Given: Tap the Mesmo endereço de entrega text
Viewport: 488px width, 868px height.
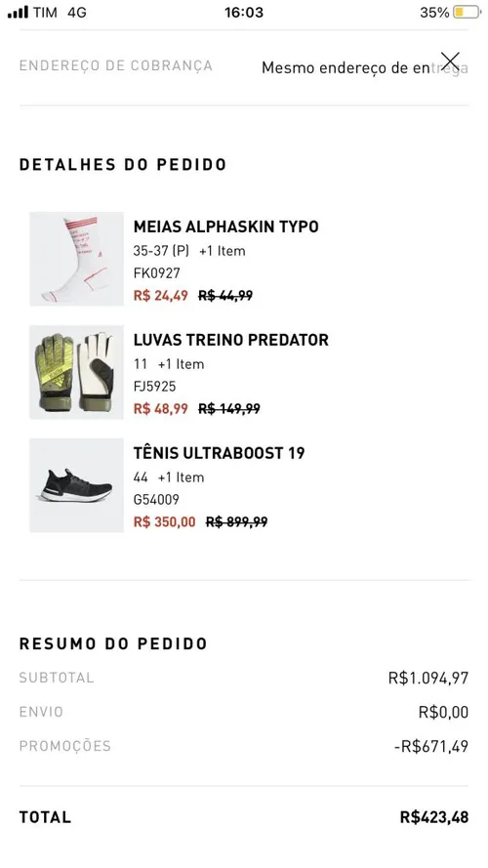Looking at the screenshot, I should click(x=365, y=67).
